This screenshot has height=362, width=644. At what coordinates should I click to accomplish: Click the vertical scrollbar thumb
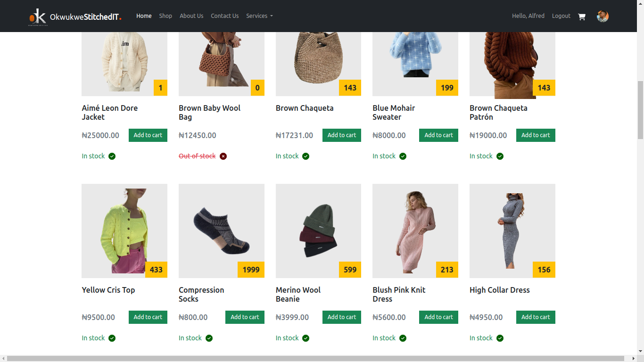pos(640,109)
